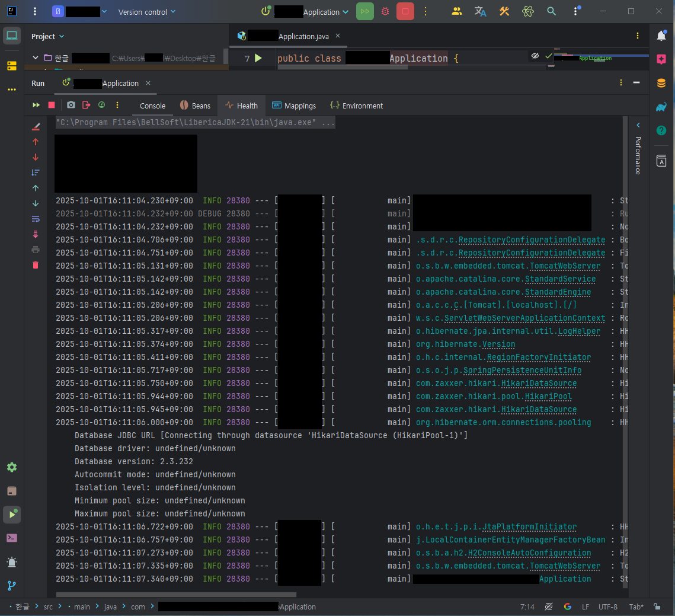Screen dimensions: 675x616
Task: Toggle soft-wrap in the console gutter
Action: [x=36, y=219]
